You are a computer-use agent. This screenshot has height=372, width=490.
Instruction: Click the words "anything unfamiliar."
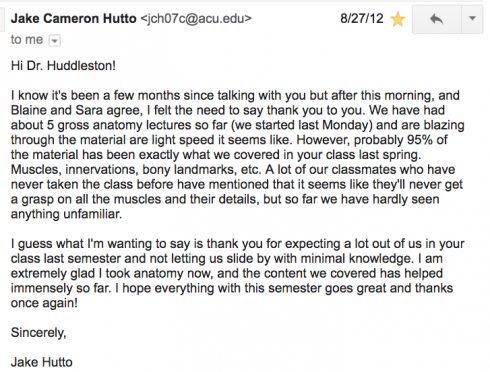pyautogui.click(x=66, y=214)
